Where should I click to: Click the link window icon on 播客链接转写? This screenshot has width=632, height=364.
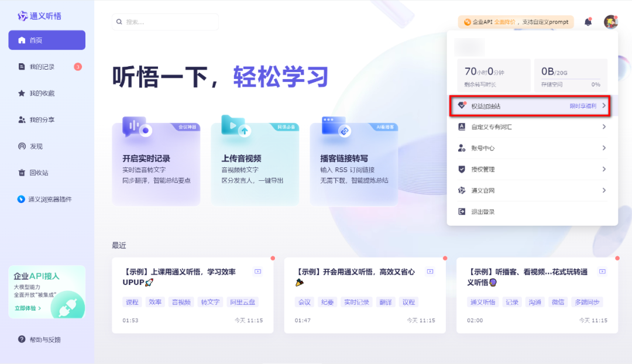coord(336,126)
